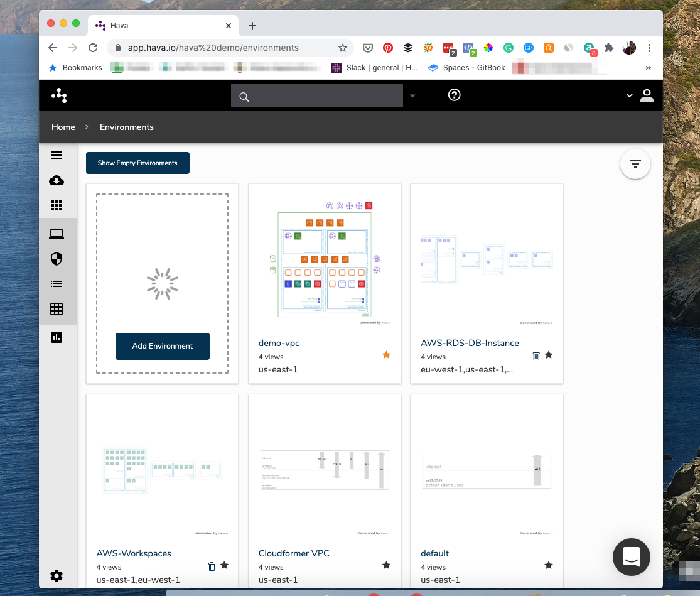The width and height of the screenshot is (700, 596).
Task: Open the settings gear in the sidebar
Action: (57, 576)
